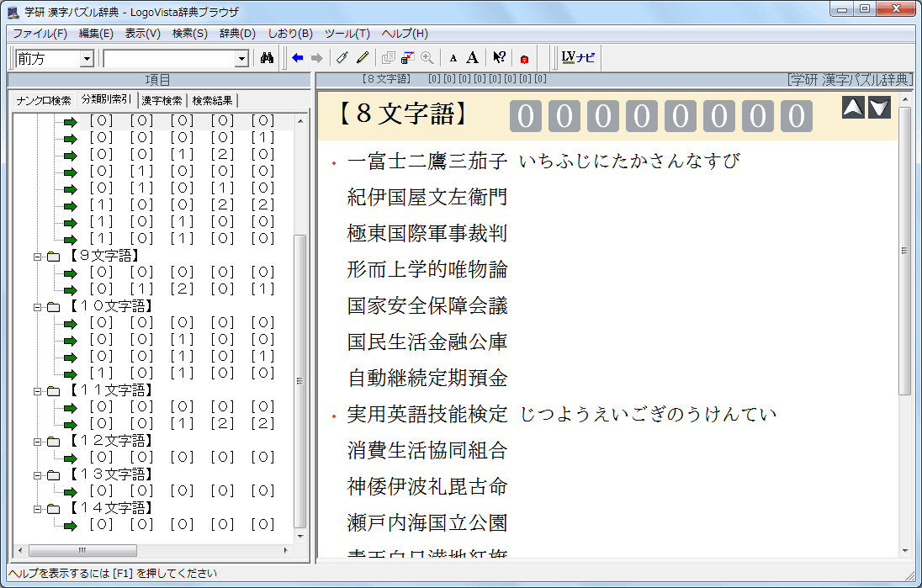Decrease font size with small A

pos(453,58)
